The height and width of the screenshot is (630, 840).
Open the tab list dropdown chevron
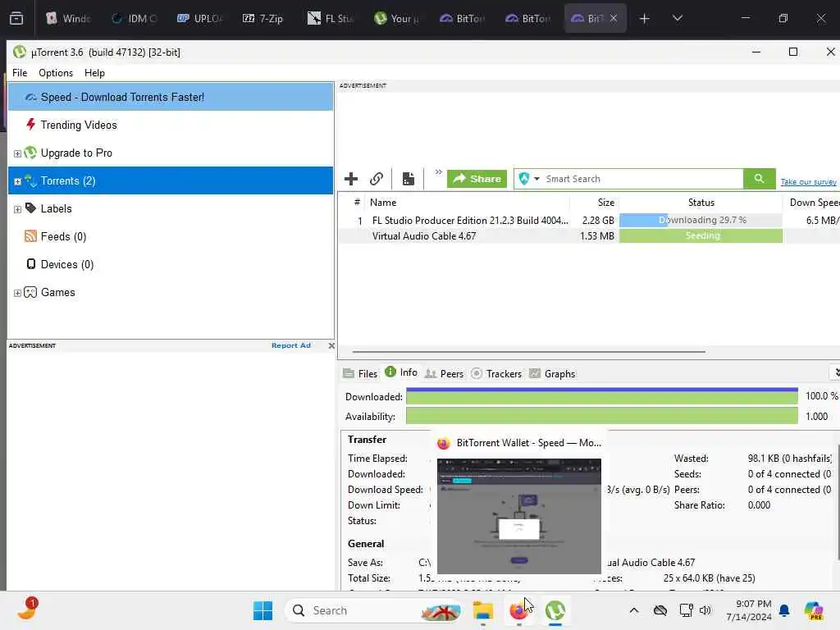677,19
